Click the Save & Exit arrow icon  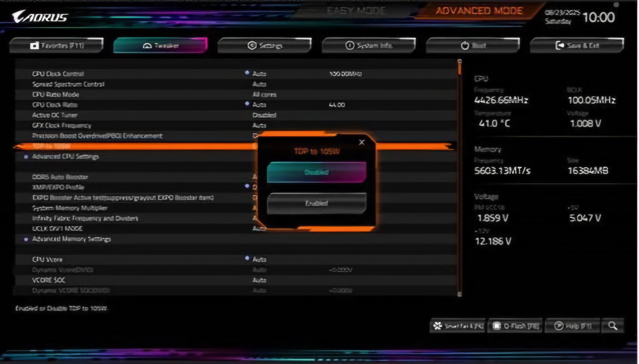coord(560,45)
